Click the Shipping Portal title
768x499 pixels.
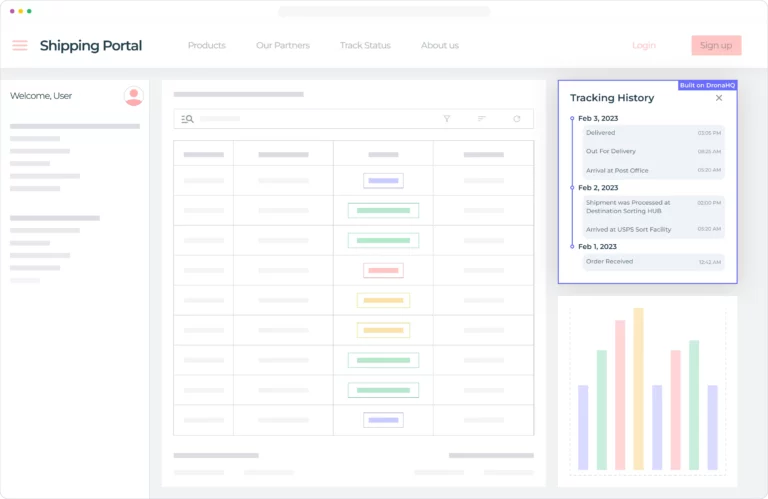point(91,46)
